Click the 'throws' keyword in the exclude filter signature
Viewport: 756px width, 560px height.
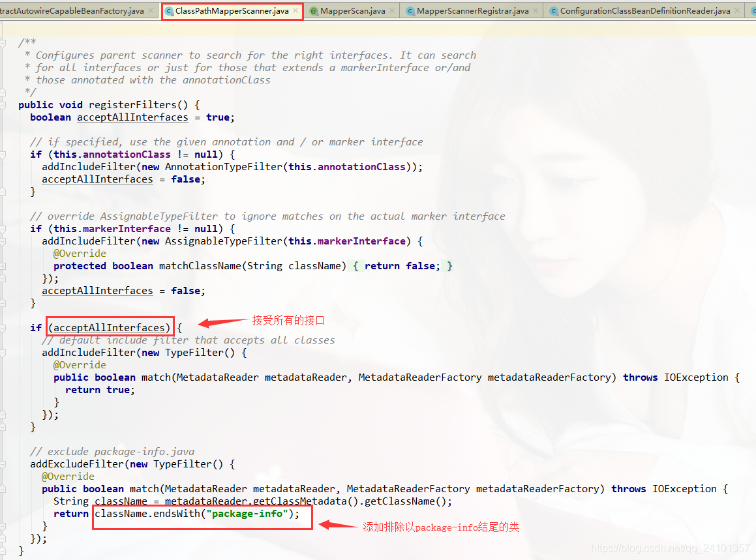click(x=628, y=489)
